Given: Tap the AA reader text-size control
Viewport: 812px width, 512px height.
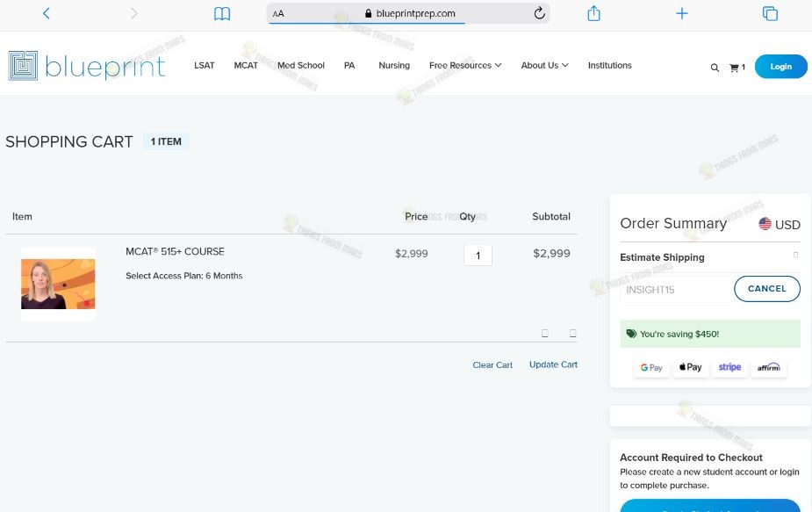Looking at the screenshot, I should (278, 14).
